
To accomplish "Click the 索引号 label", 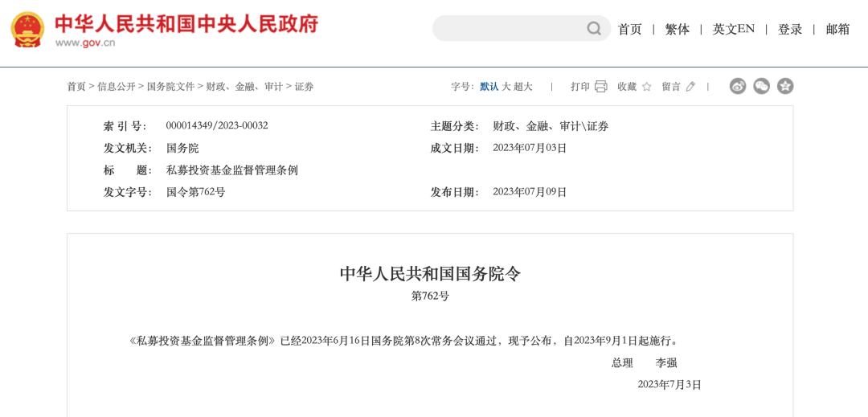I will pyautogui.click(x=125, y=126).
